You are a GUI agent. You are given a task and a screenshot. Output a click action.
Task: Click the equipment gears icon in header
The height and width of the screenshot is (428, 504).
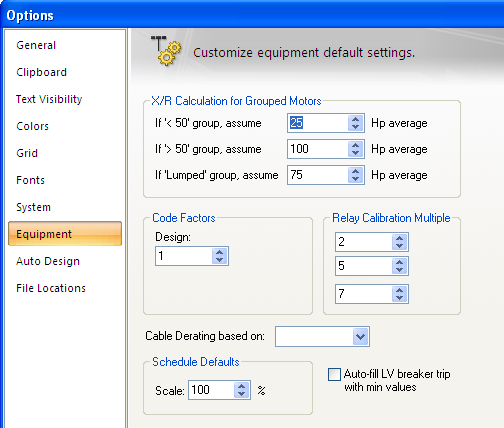point(166,50)
